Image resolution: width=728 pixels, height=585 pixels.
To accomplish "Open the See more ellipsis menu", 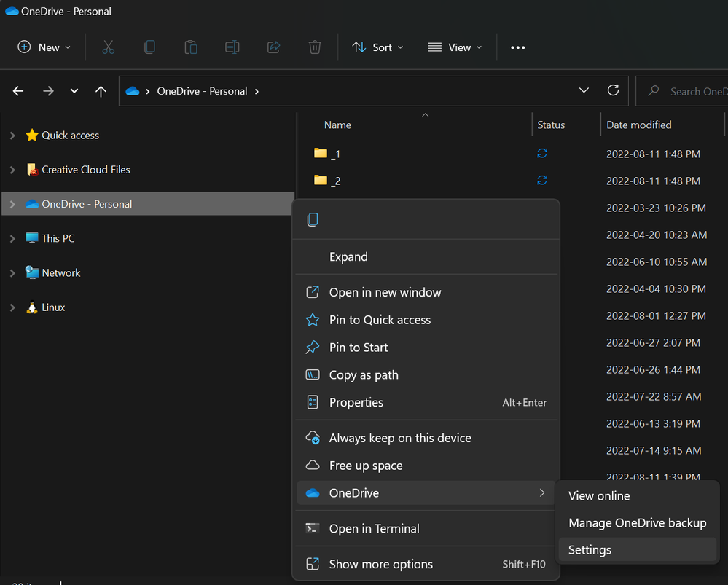I will (517, 47).
